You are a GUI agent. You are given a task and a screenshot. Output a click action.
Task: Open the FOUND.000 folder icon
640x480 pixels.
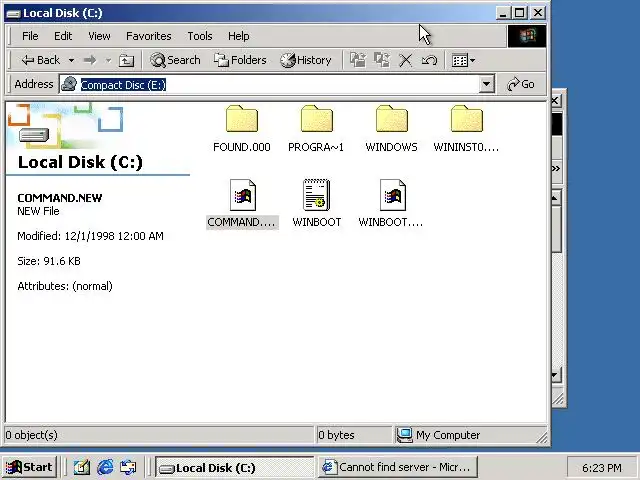point(242,119)
